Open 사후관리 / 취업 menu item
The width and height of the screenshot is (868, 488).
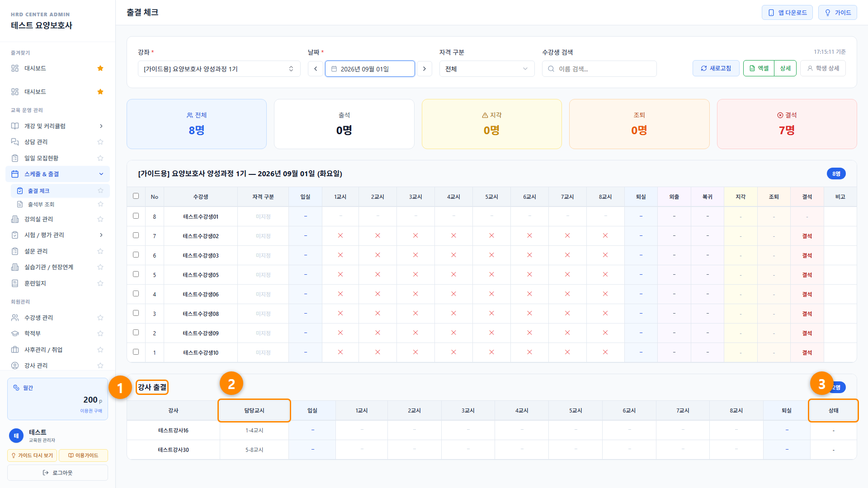57,350
